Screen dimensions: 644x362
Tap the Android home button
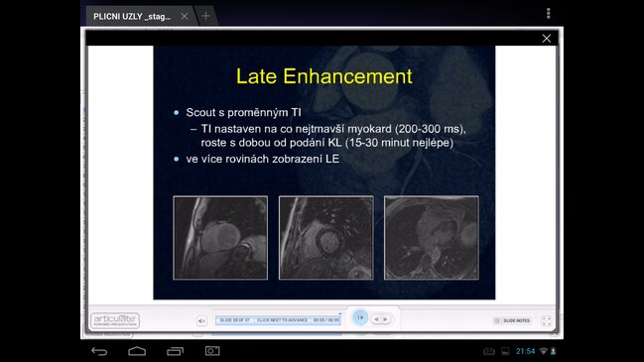pos(137,351)
